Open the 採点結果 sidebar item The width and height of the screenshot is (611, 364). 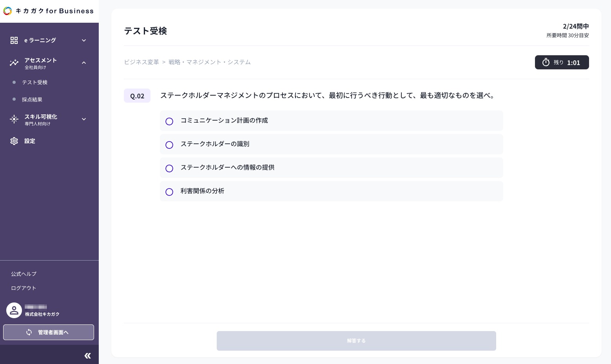click(x=32, y=100)
